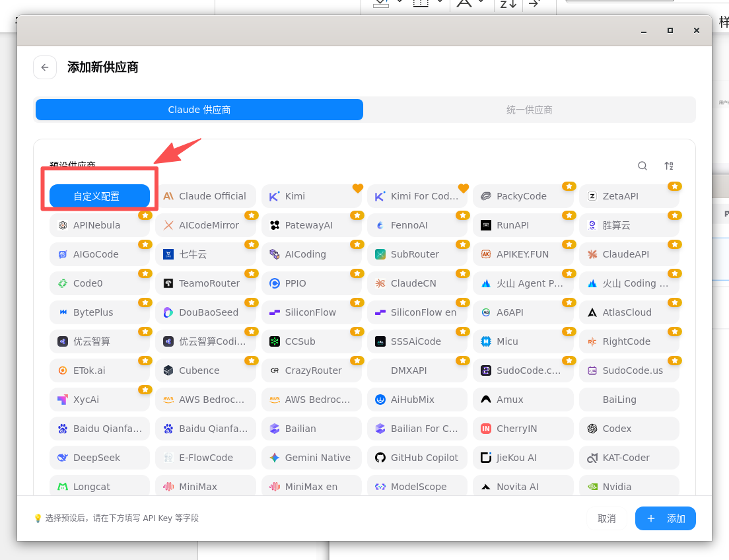Select the Gemini Native provider icon
The width and height of the screenshot is (729, 560).
tap(275, 458)
